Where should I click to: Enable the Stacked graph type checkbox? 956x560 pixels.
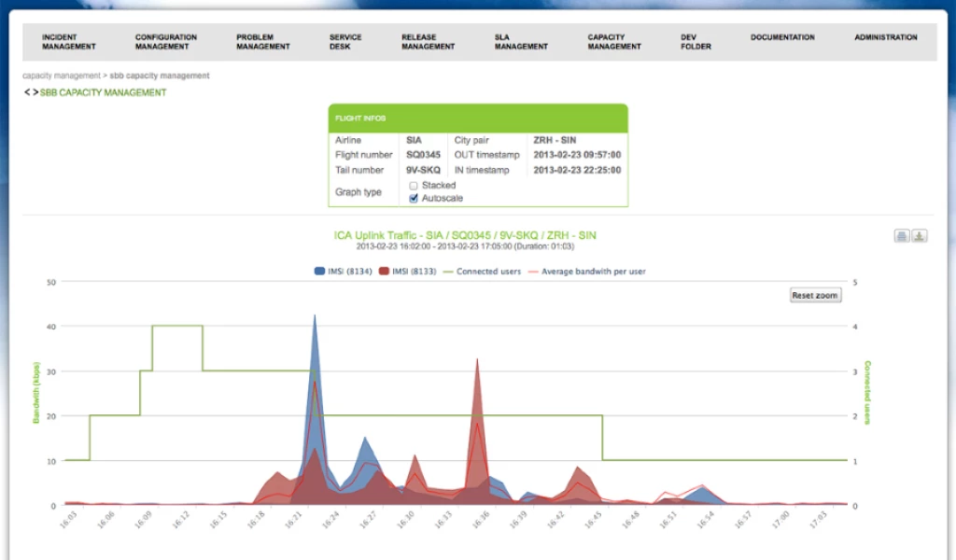point(414,186)
